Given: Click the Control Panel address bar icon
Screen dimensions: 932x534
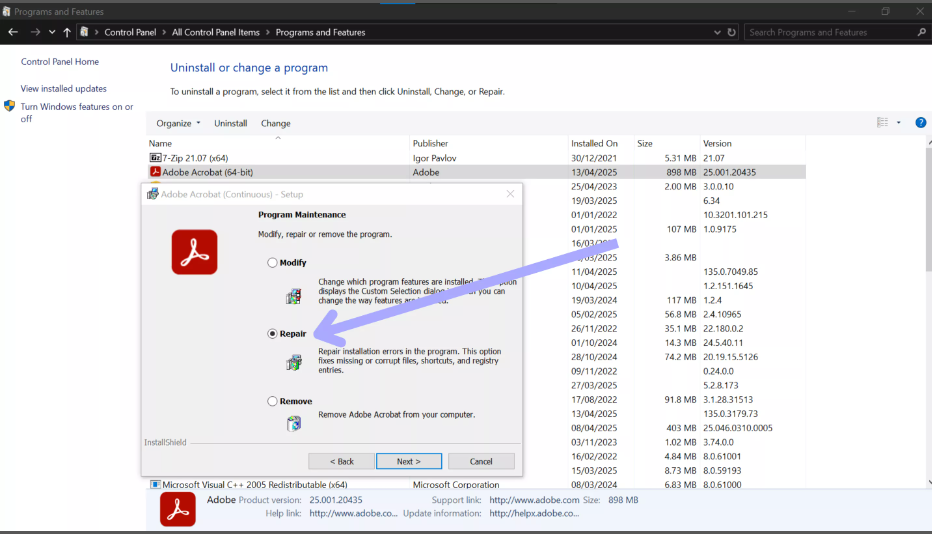Looking at the screenshot, I should [x=84, y=32].
